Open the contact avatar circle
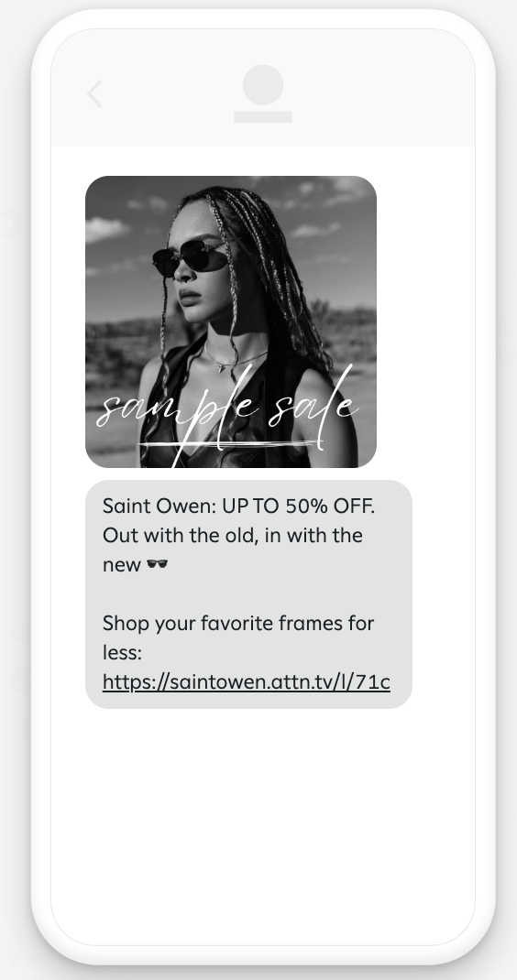Screen dimensions: 517x980 (263, 85)
